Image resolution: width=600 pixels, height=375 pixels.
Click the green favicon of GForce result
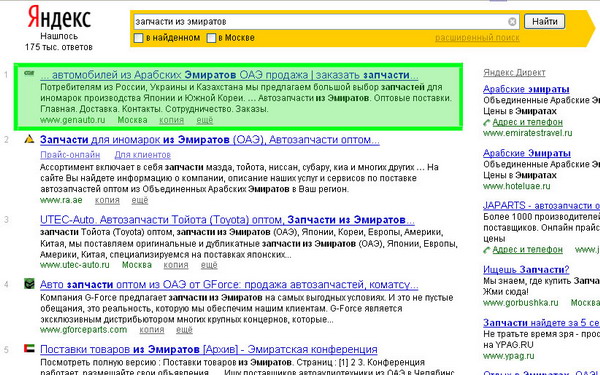[x=29, y=284]
